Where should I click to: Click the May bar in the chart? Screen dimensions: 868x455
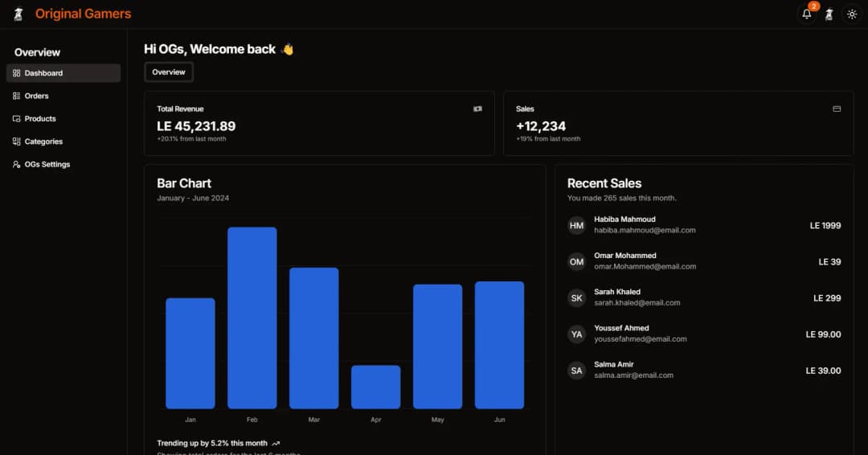tap(438, 346)
